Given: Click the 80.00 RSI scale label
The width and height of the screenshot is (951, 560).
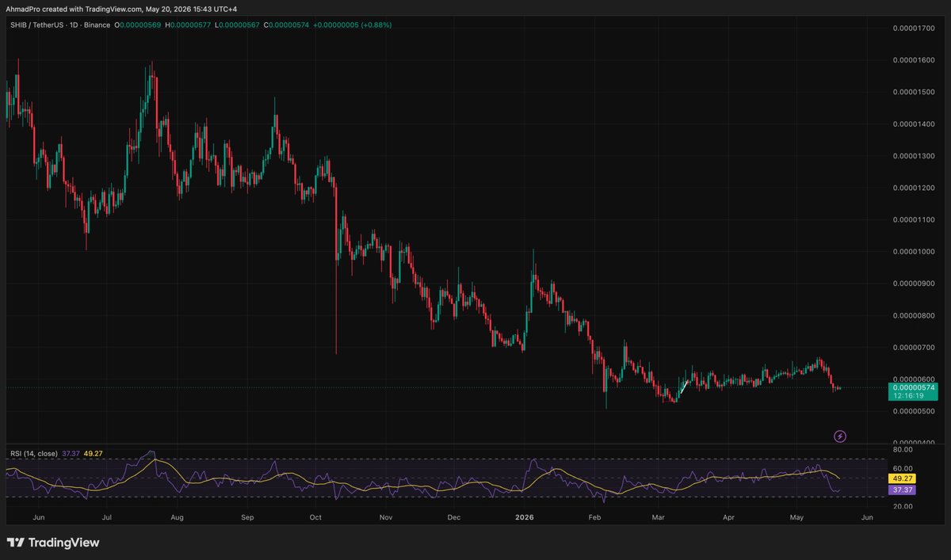Looking at the screenshot, I should tap(903, 449).
